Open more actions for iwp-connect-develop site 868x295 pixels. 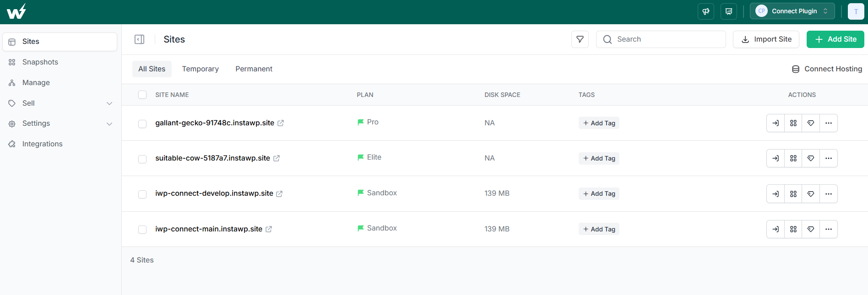pyautogui.click(x=829, y=194)
